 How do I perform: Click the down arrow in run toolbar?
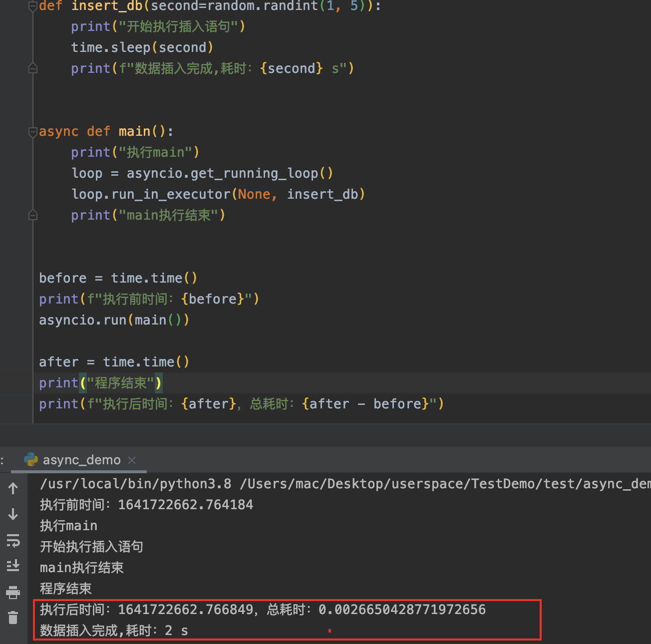point(13,514)
